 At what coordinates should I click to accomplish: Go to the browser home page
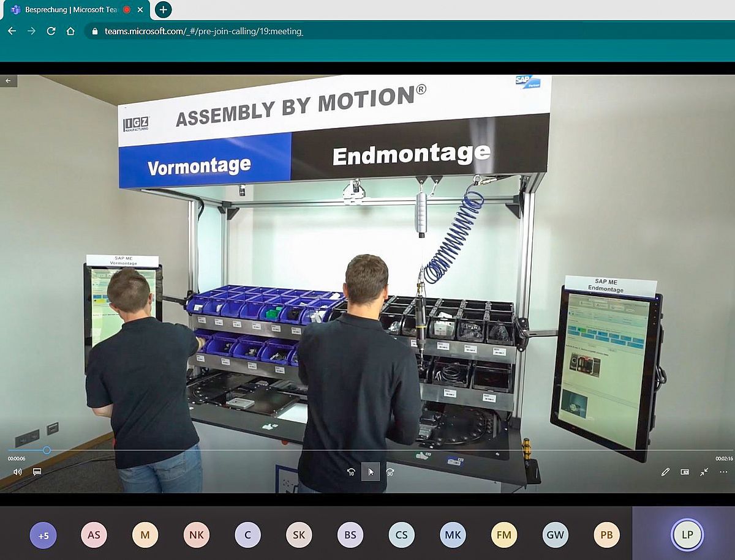coord(70,31)
